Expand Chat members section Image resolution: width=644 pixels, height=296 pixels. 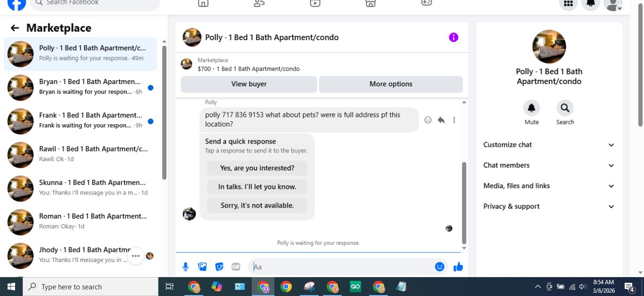coord(549,165)
